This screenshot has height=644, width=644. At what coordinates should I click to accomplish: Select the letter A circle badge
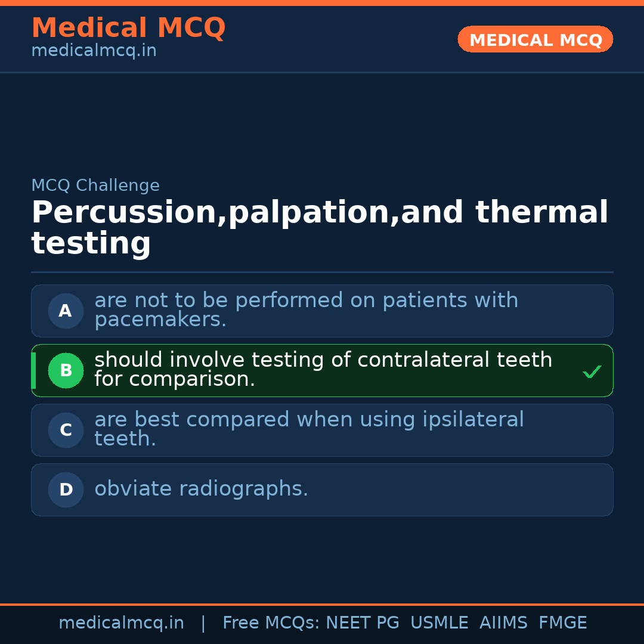pyautogui.click(x=66, y=311)
